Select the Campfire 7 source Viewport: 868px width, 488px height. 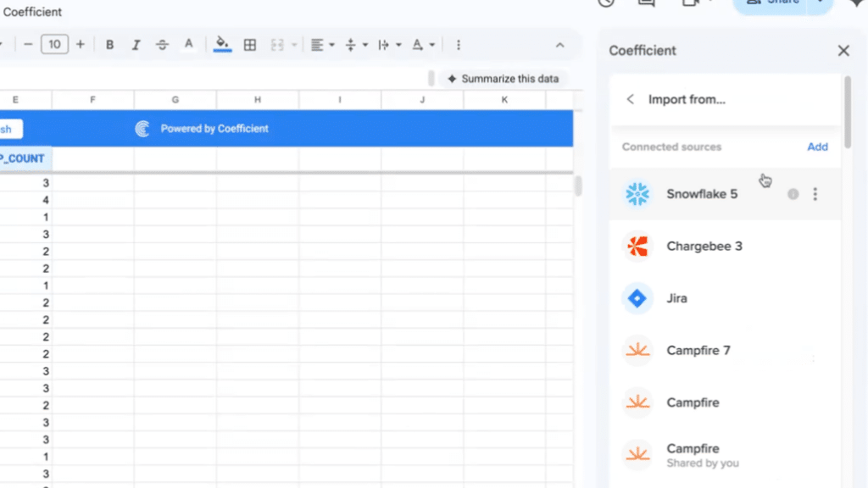click(x=725, y=350)
